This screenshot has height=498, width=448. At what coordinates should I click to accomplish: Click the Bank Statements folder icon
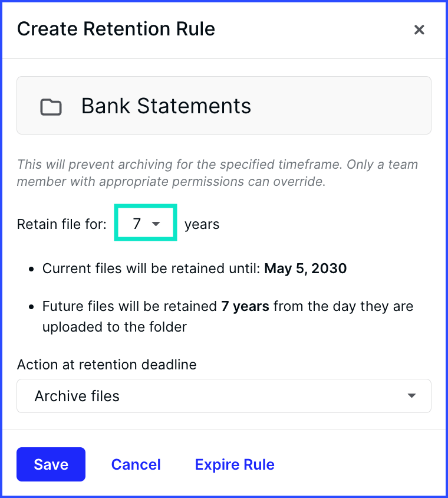pos(51,107)
